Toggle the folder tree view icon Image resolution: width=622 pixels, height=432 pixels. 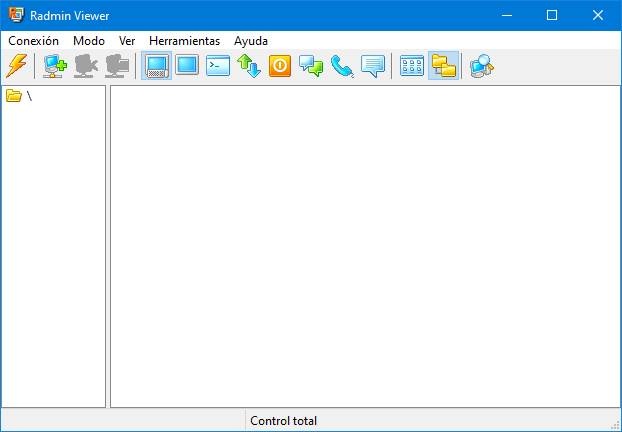443,66
